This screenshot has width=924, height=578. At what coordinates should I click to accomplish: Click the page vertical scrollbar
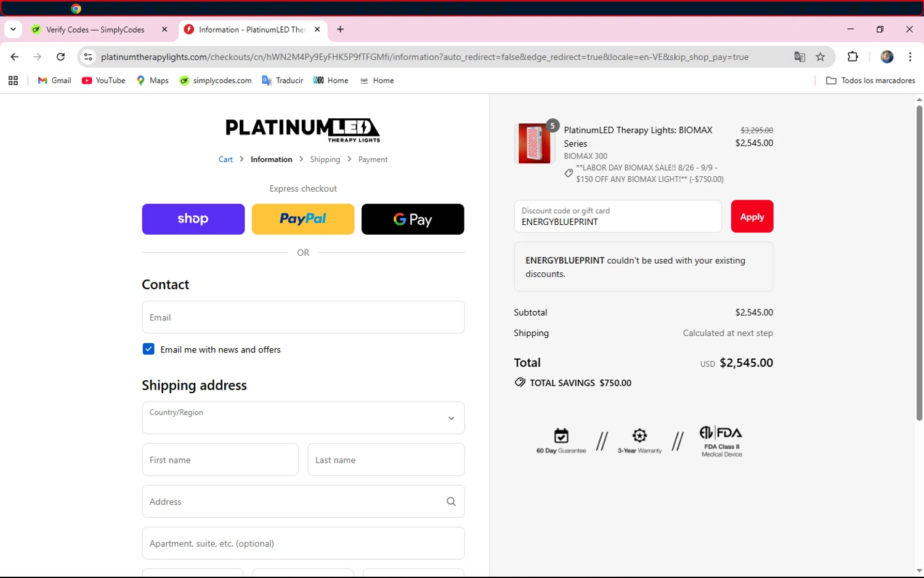tap(919, 263)
